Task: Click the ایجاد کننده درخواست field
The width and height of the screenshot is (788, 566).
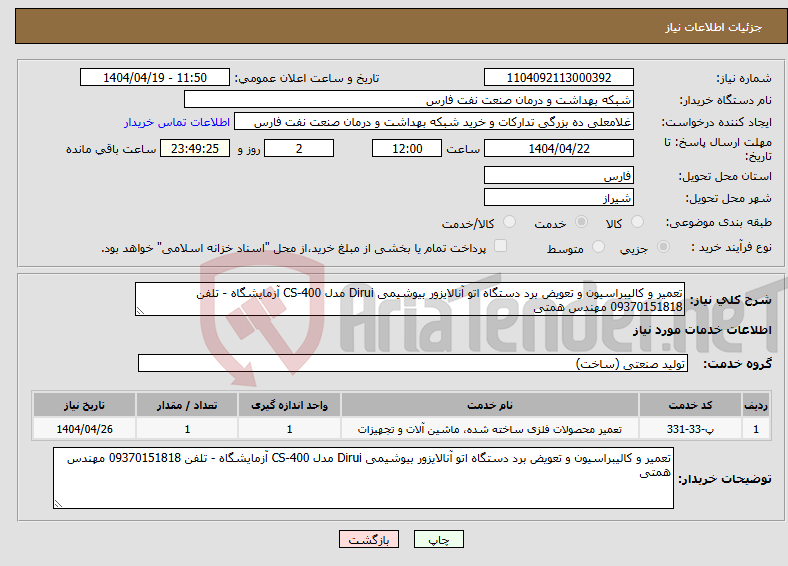Action: [434, 122]
